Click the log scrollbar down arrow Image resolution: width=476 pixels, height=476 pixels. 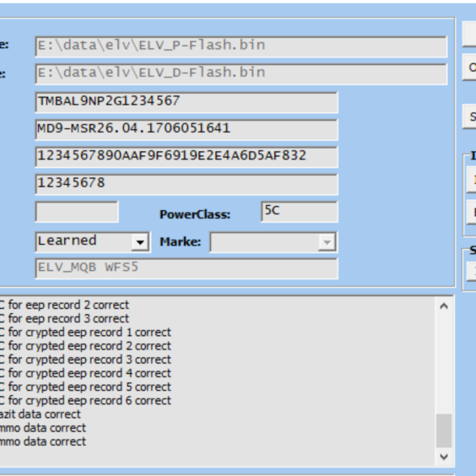click(x=444, y=457)
